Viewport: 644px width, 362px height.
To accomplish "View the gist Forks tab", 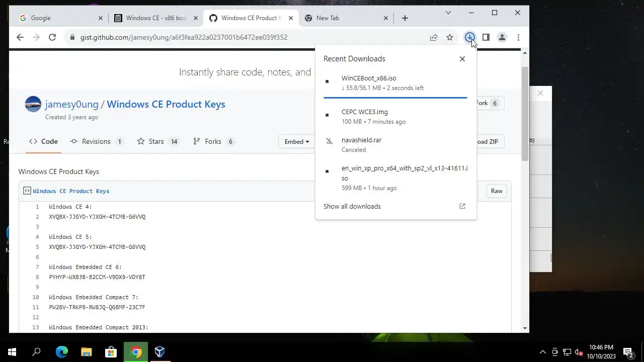I will pos(214,141).
